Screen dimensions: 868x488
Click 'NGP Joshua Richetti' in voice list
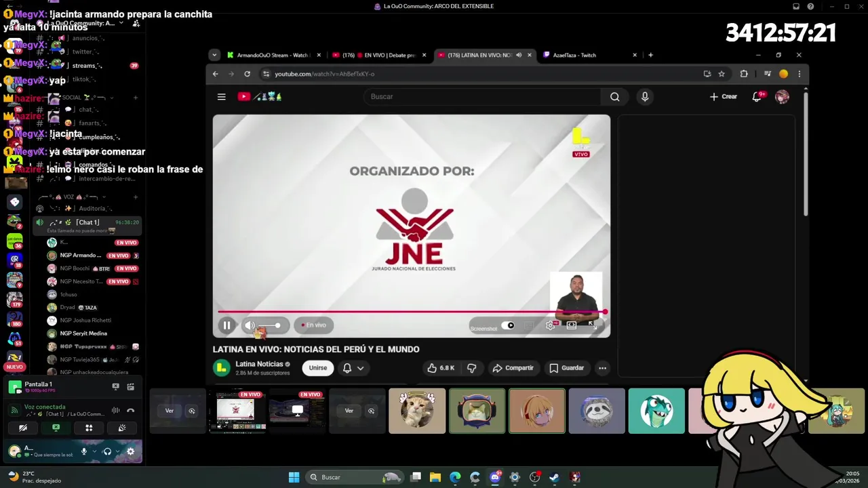85,321
